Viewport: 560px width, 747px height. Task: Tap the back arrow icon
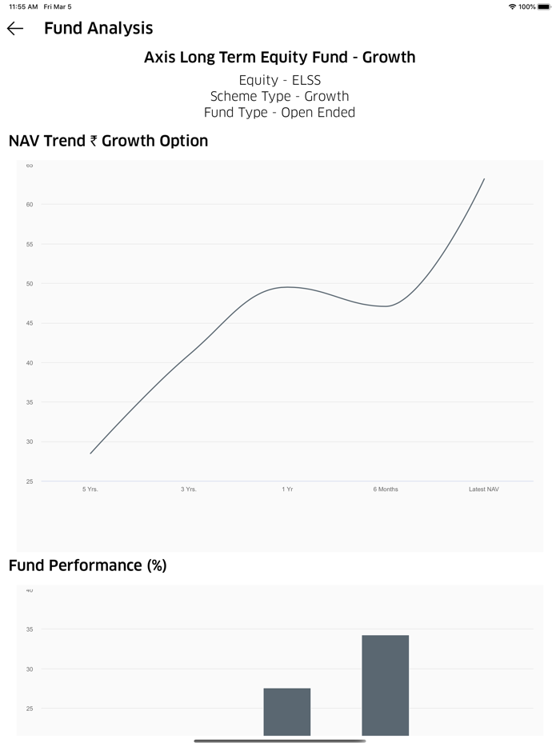pos(16,28)
